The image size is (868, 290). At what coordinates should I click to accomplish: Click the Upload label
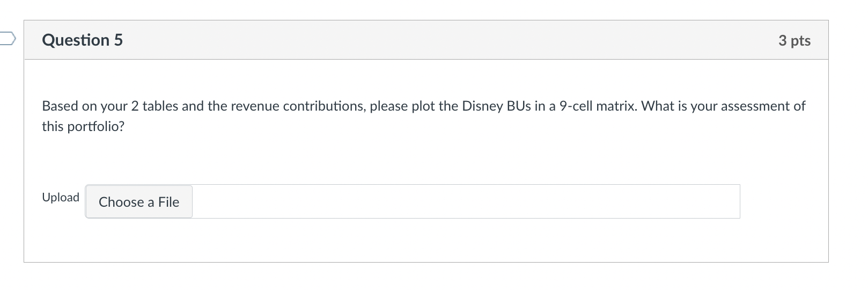point(61,198)
